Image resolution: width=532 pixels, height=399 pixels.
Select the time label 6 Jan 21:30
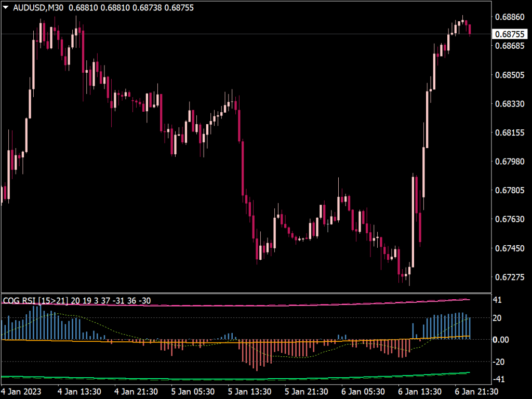point(476,392)
